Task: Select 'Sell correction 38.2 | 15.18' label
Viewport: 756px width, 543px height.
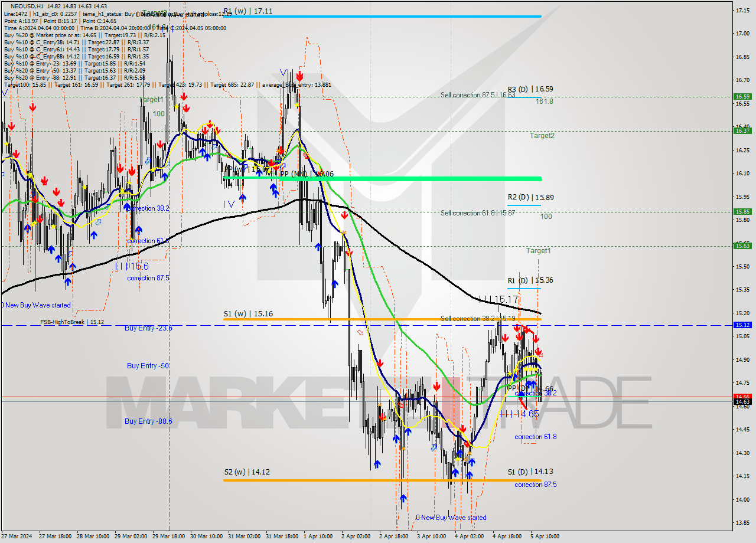Action: [478, 319]
